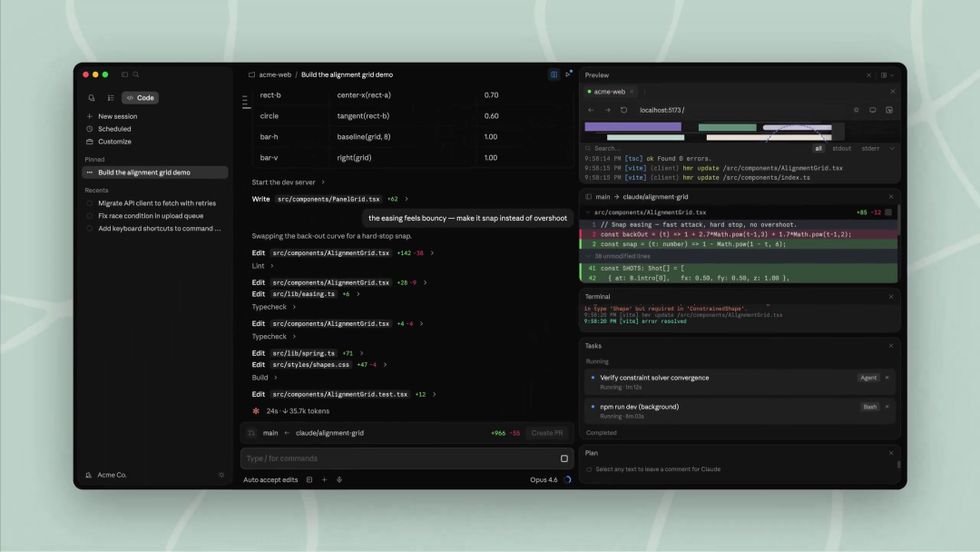Viewport: 980px width, 552px height.
Task: Go forward in the preview browser
Action: tap(607, 110)
